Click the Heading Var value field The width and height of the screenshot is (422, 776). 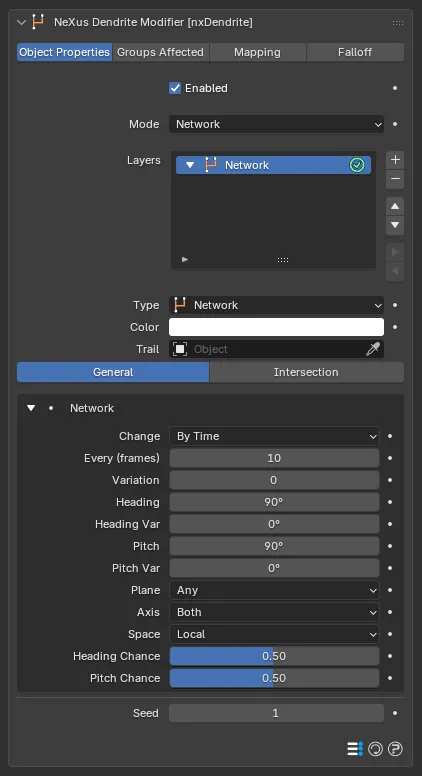click(274, 524)
